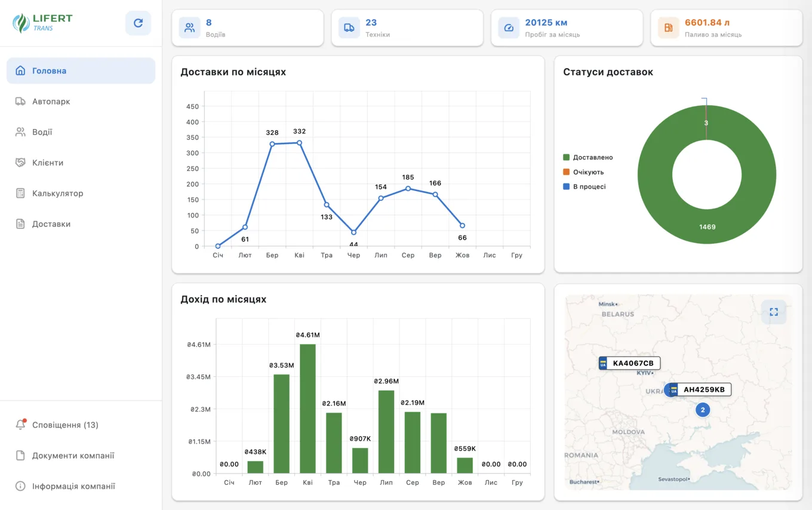Click the Кві data point showing 332
Viewport: 812px width, 510px height.
coord(299,143)
